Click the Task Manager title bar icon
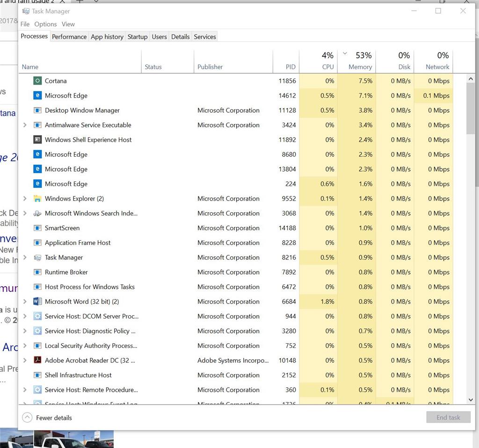Image resolution: width=479 pixels, height=448 pixels. [x=26, y=11]
